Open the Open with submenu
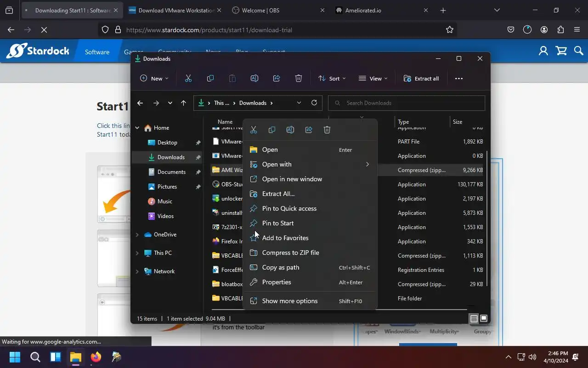Image resolution: width=588 pixels, height=368 pixels. pos(310,164)
